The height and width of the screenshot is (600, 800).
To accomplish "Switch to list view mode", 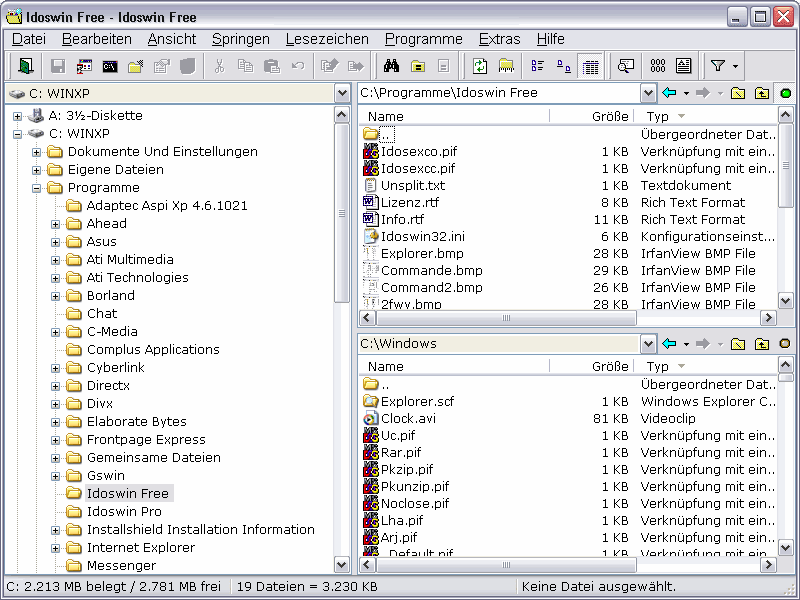I will [x=538, y=66].
